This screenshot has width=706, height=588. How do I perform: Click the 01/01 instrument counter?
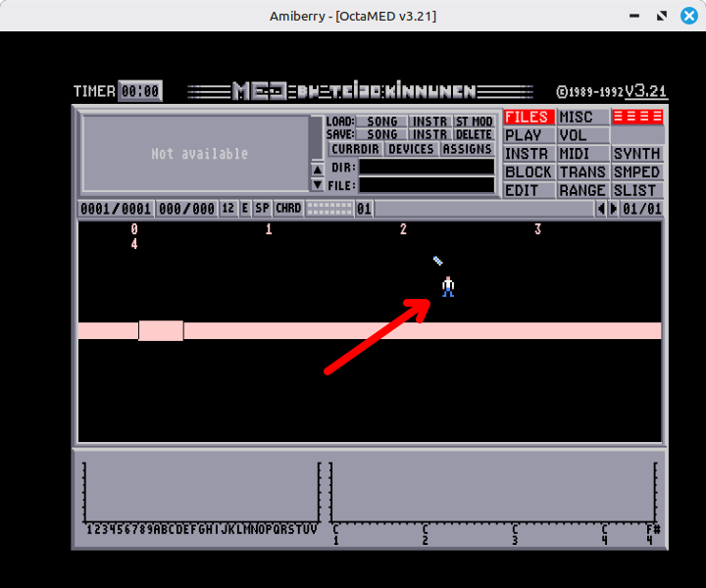point(642,209)
